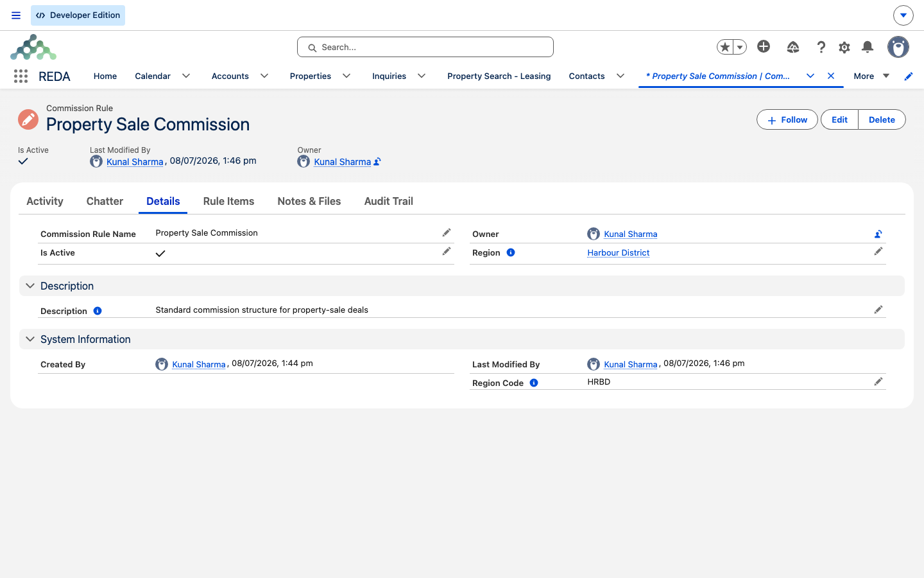924x578 pixels.
Task: Open the Help question mark icon
Action: [x=821, y=47]
